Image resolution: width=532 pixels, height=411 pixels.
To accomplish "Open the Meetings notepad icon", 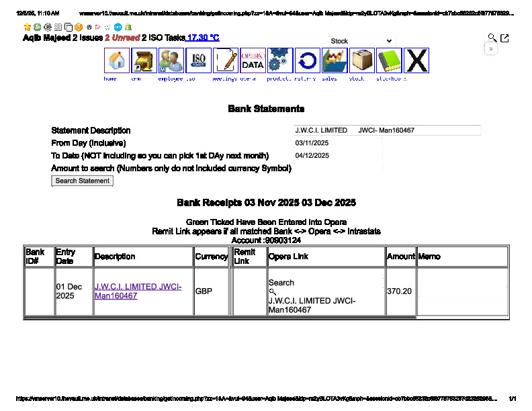I will coord(226,60).
